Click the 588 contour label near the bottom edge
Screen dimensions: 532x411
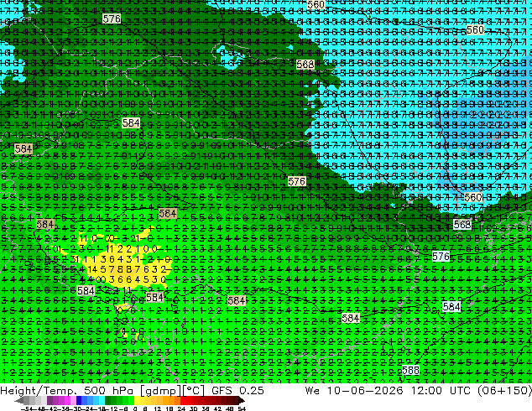click(x=410, y=370)
